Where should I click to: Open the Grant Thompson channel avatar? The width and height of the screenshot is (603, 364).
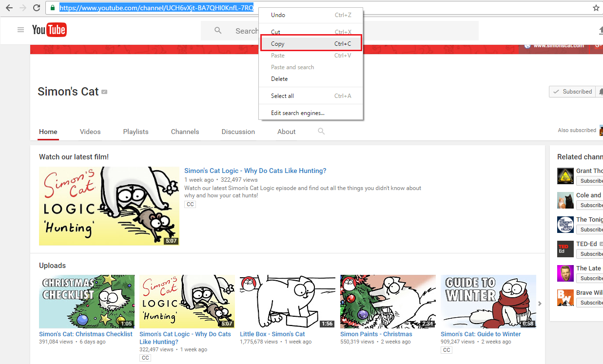pyautogui.click(x=565, y=176)
